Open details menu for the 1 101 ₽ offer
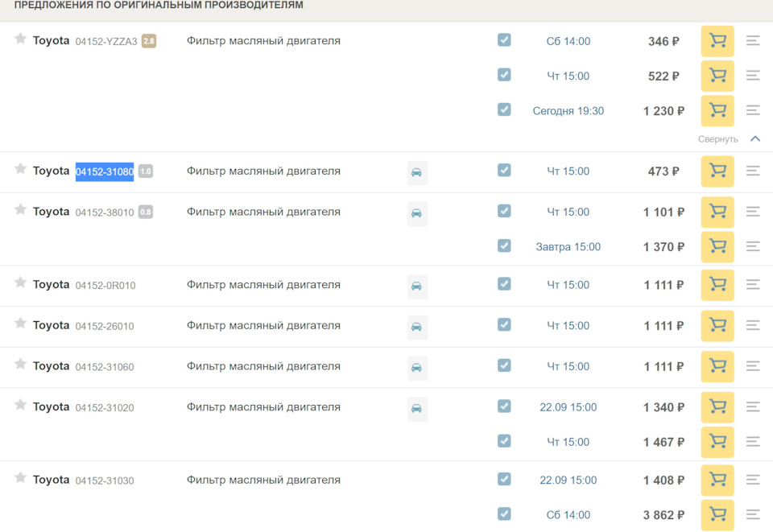The height and width of the screenshot is (532, 773). click(753, 212)
